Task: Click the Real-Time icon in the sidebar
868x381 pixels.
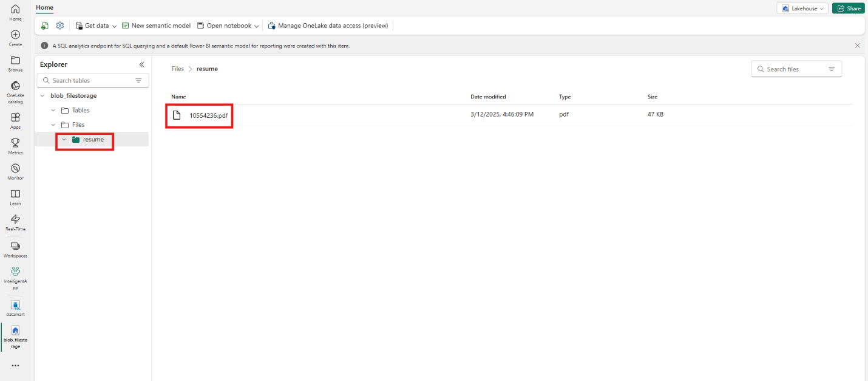Action: click(15, 221)
